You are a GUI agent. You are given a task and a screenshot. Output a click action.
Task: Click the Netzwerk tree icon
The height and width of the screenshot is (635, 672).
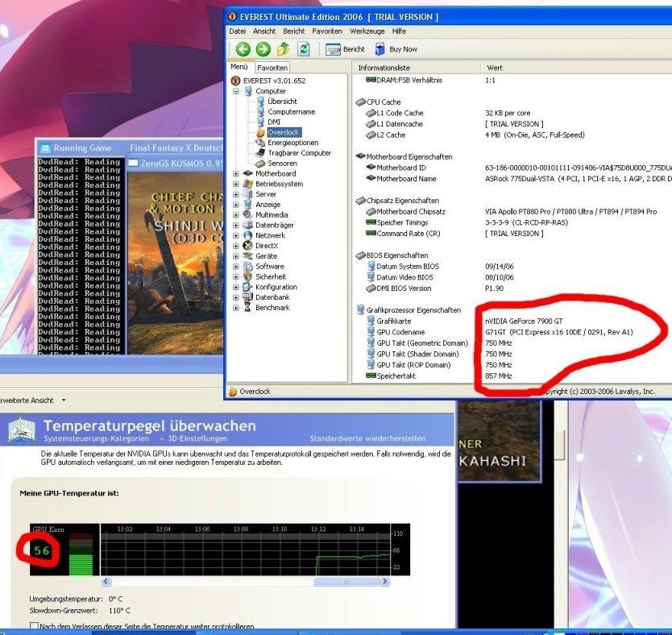[x=247, y=235]
